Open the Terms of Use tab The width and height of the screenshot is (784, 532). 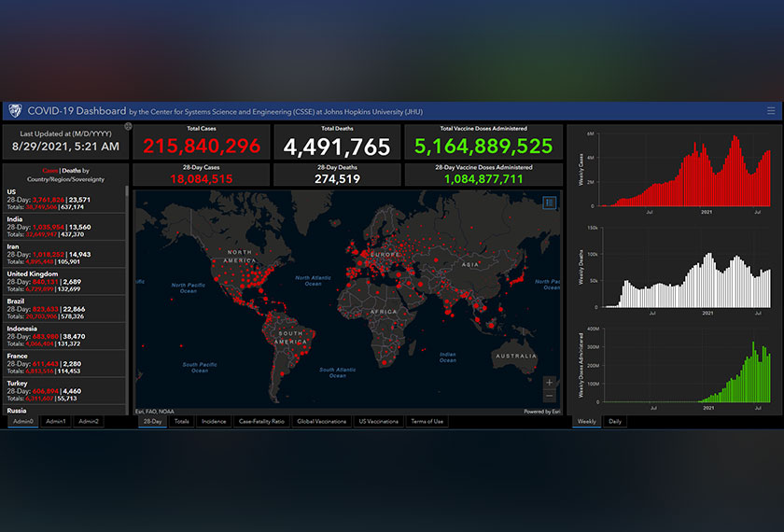point(427,422)
